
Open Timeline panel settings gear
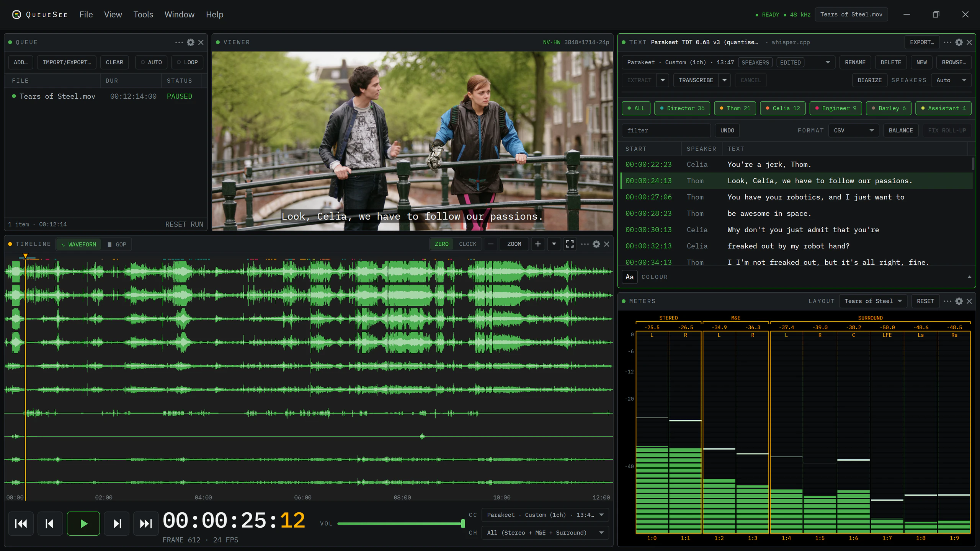point(596,244)
